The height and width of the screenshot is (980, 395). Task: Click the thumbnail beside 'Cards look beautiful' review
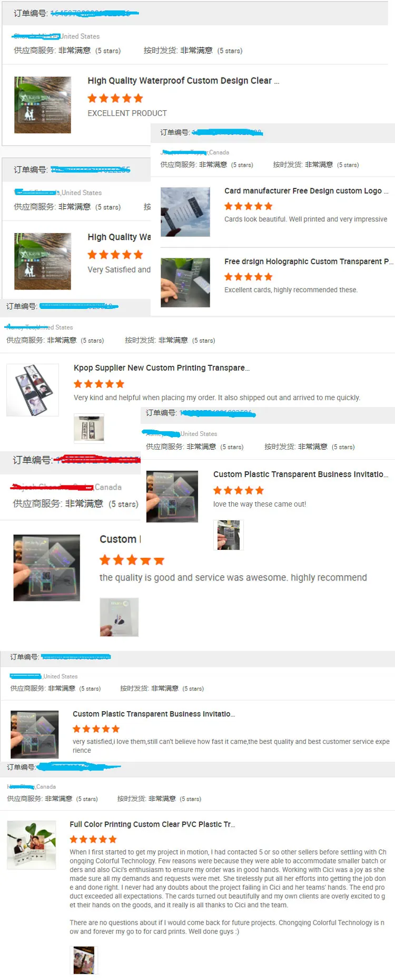(x=185, y=212)
